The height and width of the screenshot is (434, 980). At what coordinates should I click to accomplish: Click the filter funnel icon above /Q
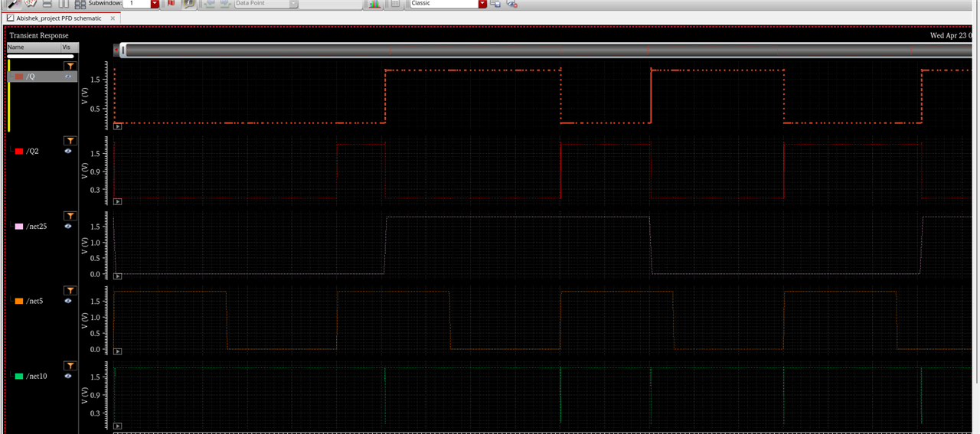tap(70, 67)
